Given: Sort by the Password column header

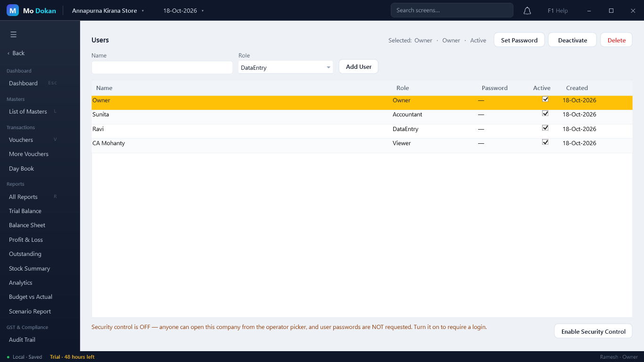Looking at the screenshot, I should (x=495, y=88).
